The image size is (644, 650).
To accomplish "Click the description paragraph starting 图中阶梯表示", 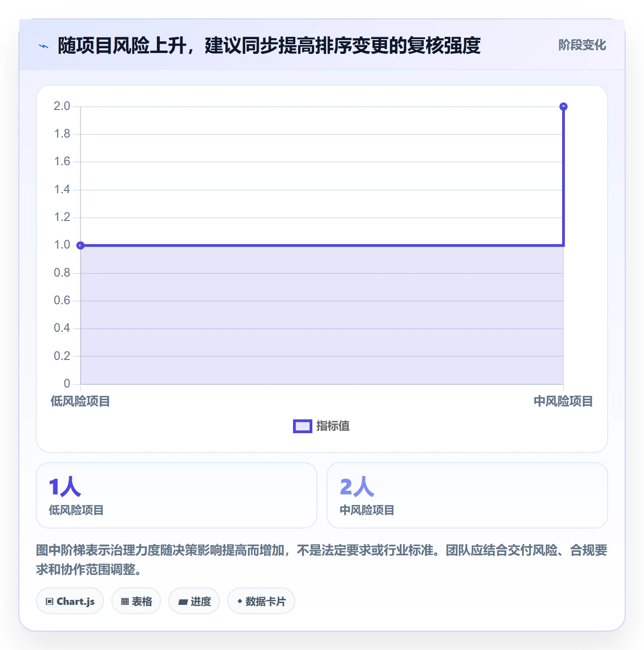I will tap(322, 560).
